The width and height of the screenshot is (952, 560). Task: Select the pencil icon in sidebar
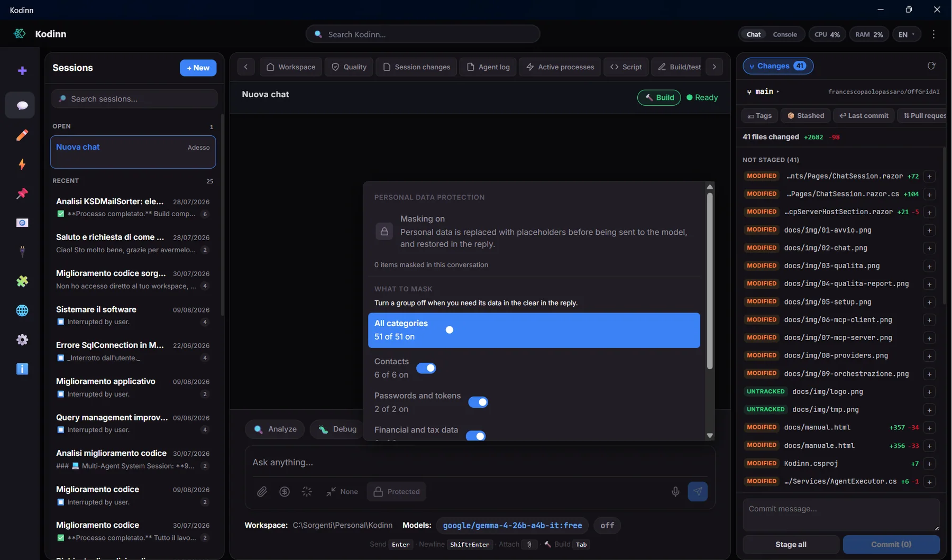22,135
